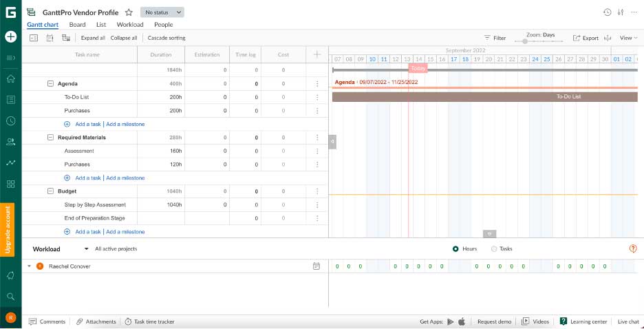The image size is (644, 329).
Task: Open the Workload projects dropdown arrow
Action: click(x=86, y=249)
